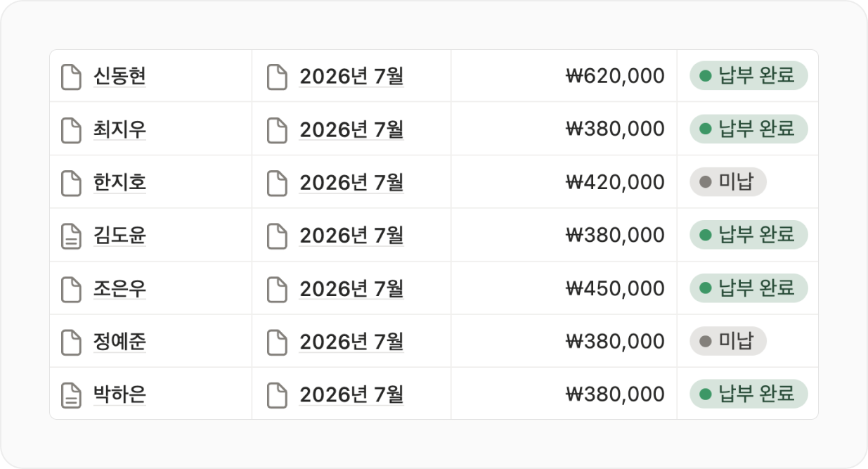The width and height of the screenshot is (868, 469).
Task: Open the 2026년 7월 link in 최지우's row
Action: pos(351,129)
